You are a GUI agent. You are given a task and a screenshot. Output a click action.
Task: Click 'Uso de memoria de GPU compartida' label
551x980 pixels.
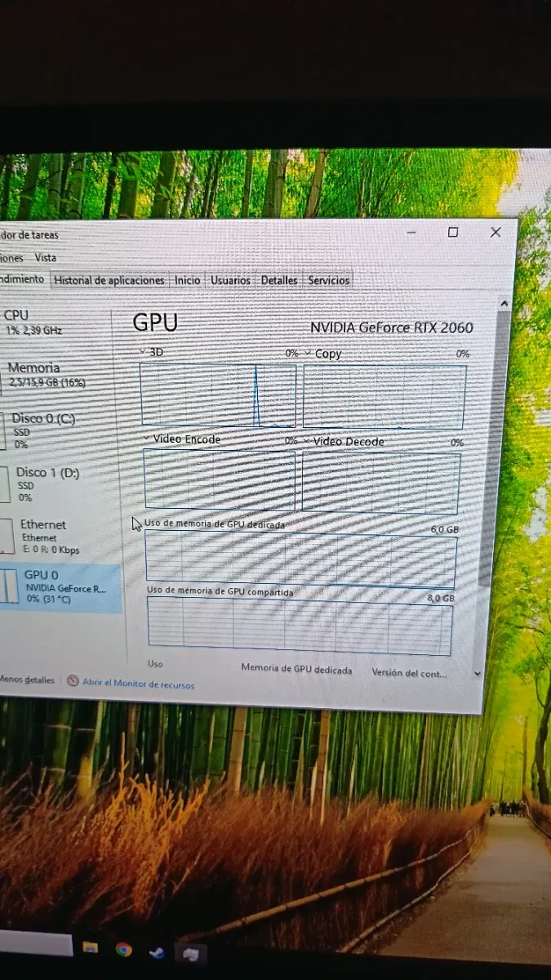point(220,591)
